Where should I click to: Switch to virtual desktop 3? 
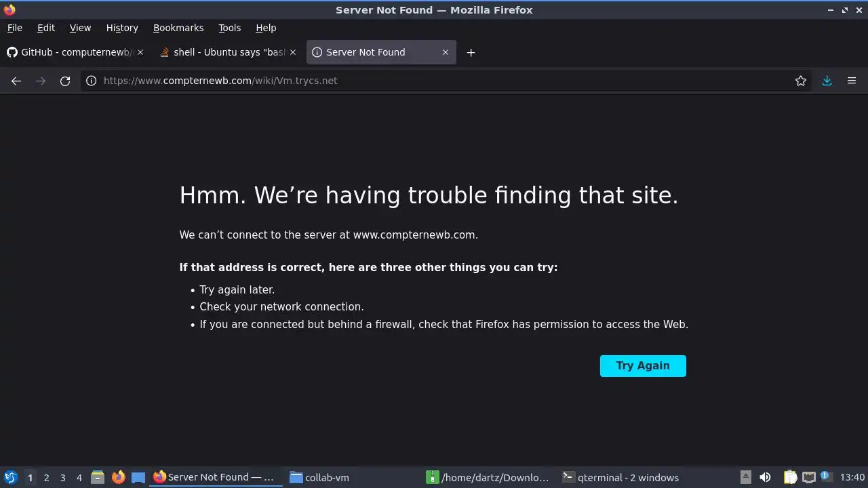[62, 478]
